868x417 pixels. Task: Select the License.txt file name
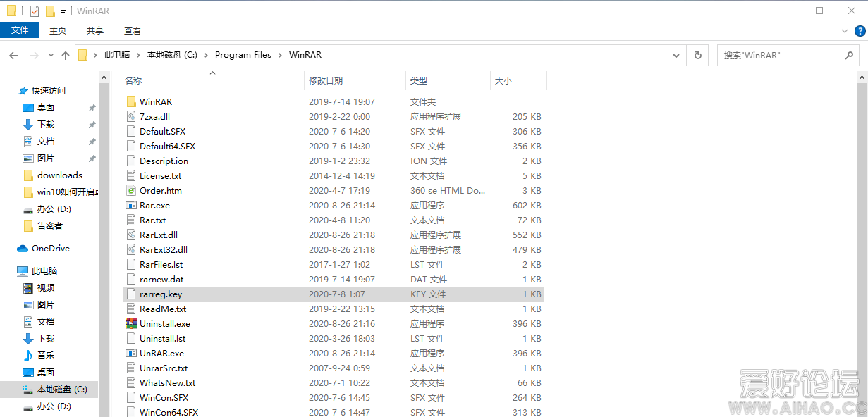160,176
